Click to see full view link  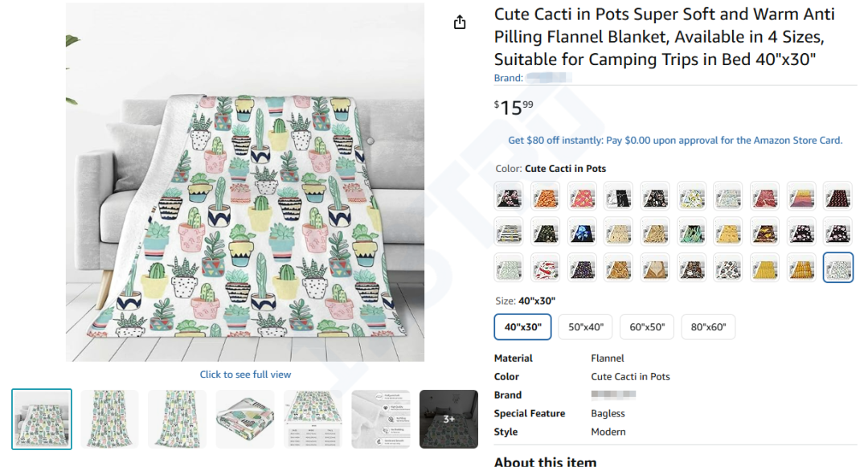pyautogui.click(x=245, y=375)
